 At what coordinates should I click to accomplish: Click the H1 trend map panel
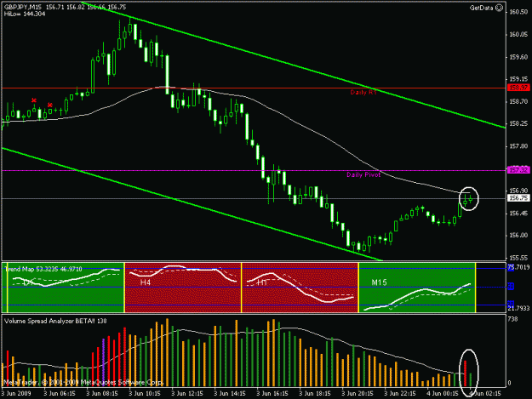(x=300, y=288)
